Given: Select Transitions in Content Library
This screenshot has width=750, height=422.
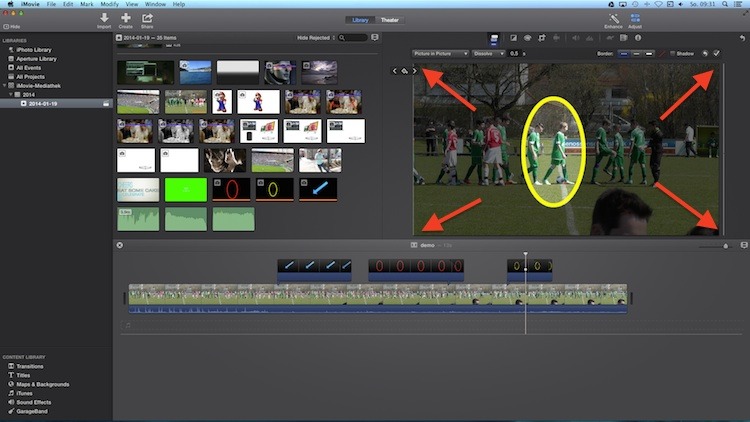Looking at the screenshot, I should [x=30, y=366].
